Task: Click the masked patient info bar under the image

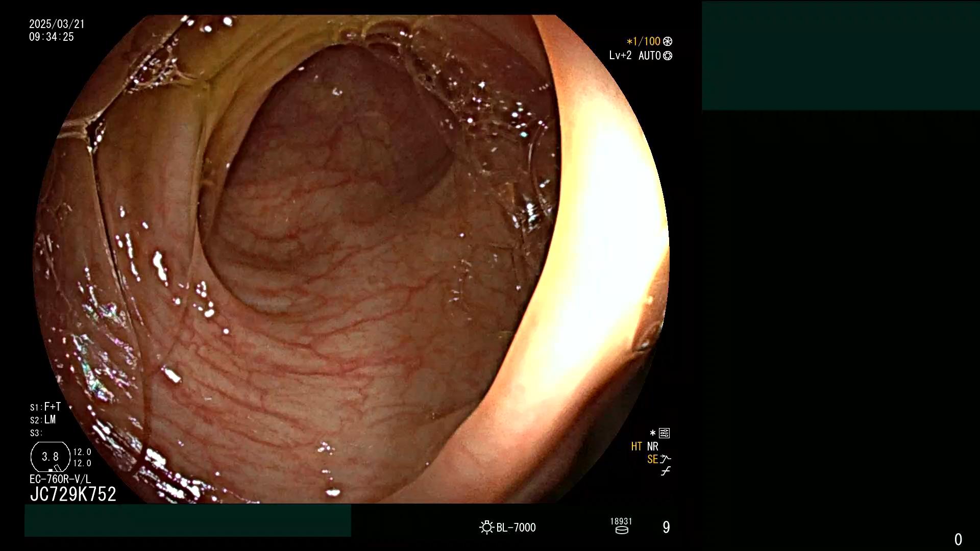Action: [188, 520]
